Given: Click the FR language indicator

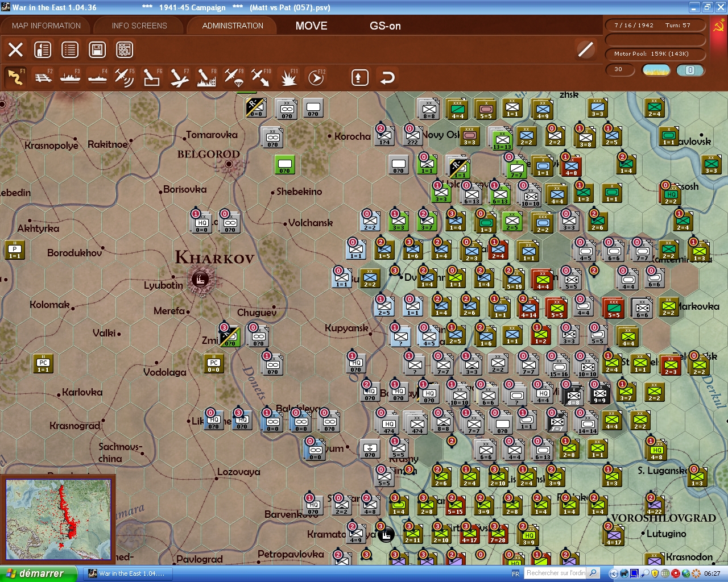Looking at the screenshot, I should click(x=515, y=574).
